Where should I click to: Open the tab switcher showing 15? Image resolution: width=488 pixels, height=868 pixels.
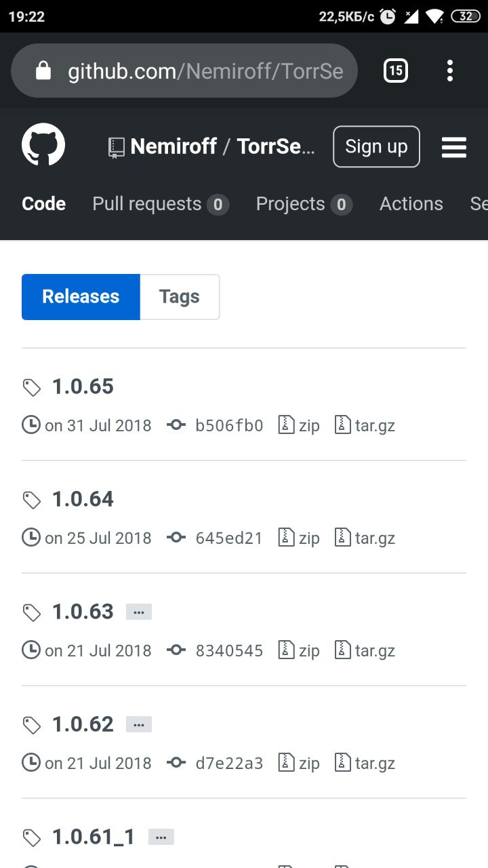coord(396,71)
